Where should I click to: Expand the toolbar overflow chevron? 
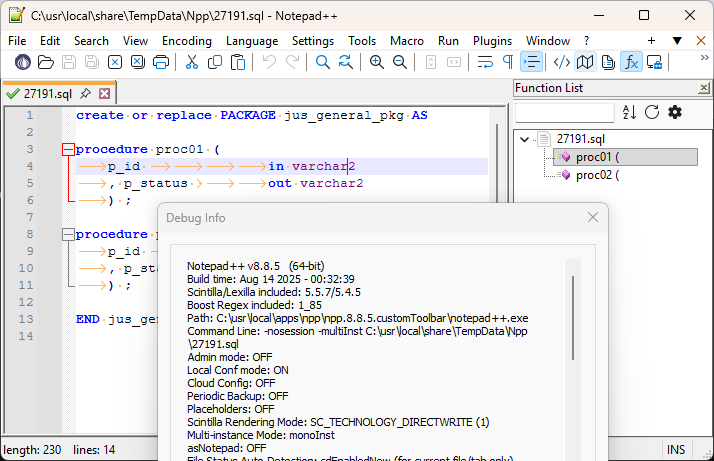coord(704,59)
